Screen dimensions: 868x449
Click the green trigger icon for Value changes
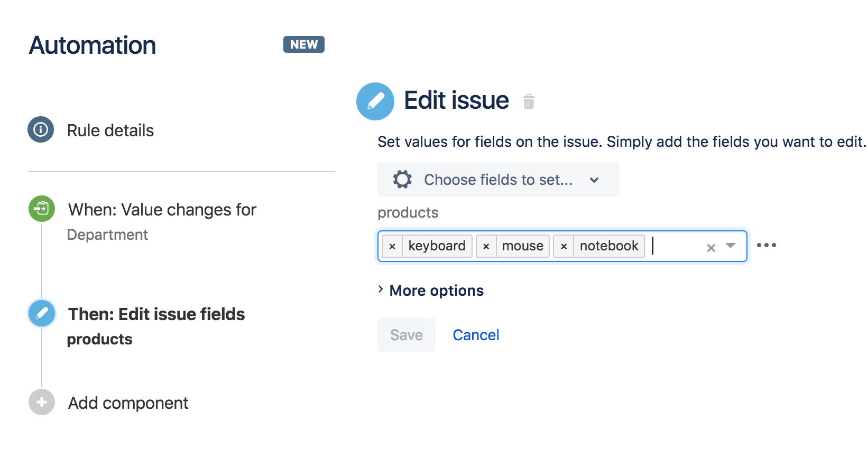click(x=42, y=209)
